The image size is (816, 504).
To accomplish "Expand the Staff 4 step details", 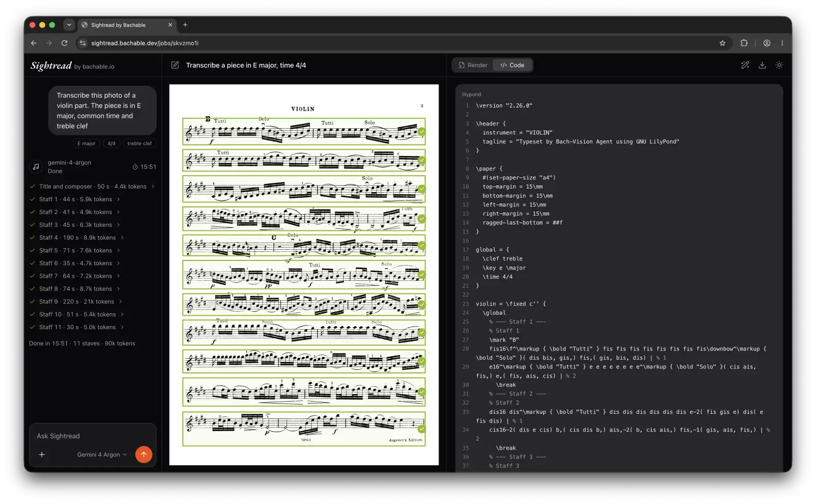I will 77,237.
